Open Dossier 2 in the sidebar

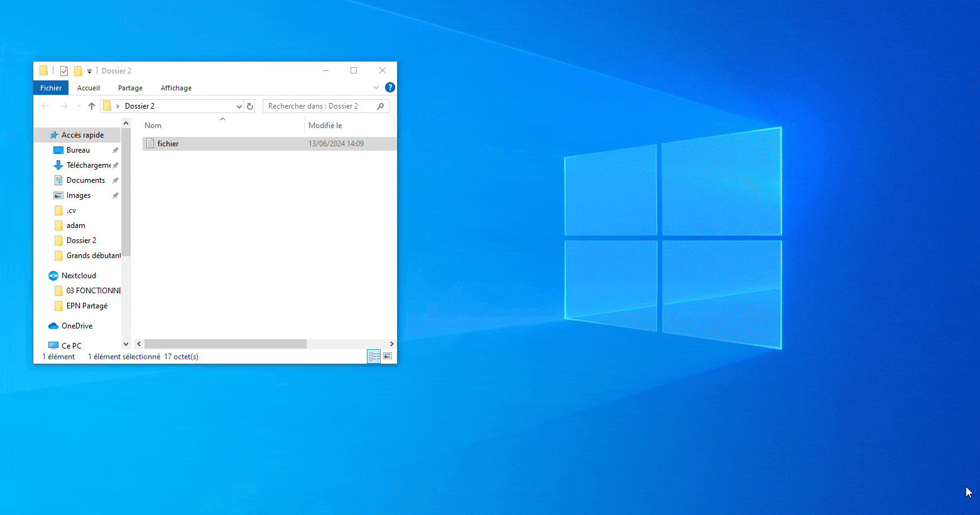(x=81, y=241)
